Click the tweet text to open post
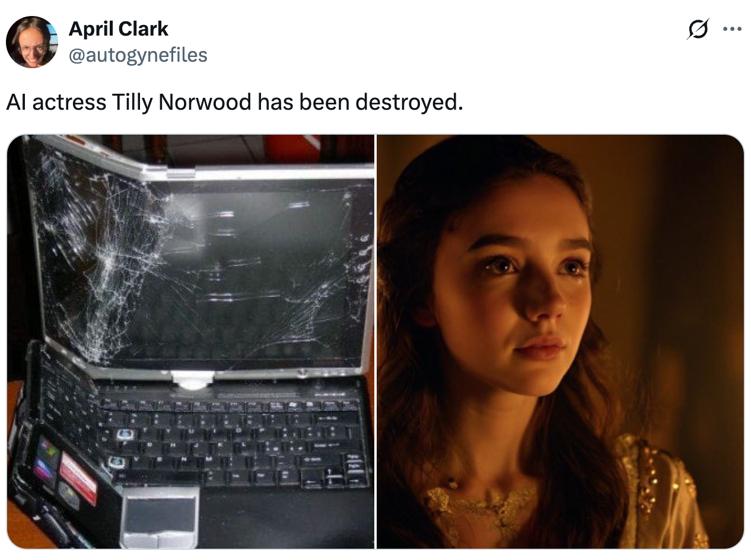The image size is (751, 560). coord(234,102)
